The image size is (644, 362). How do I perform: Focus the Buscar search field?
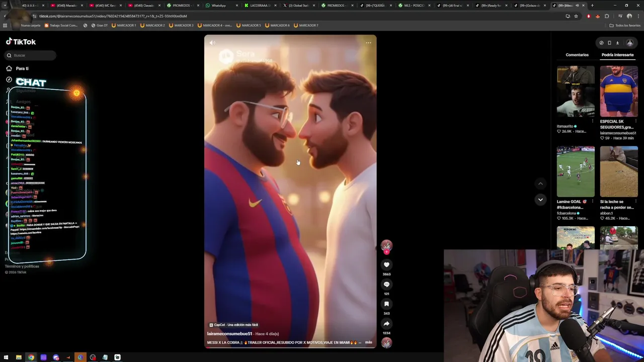point(30,55)
